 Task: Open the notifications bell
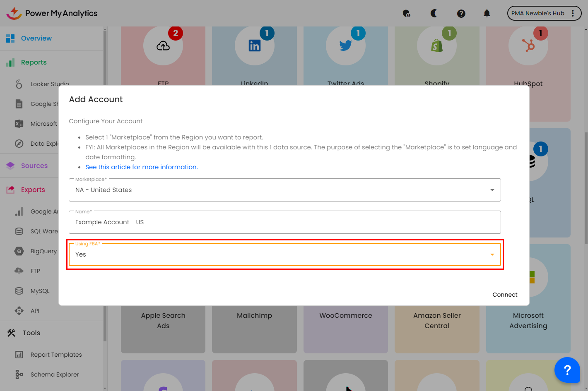pos(487,13)
